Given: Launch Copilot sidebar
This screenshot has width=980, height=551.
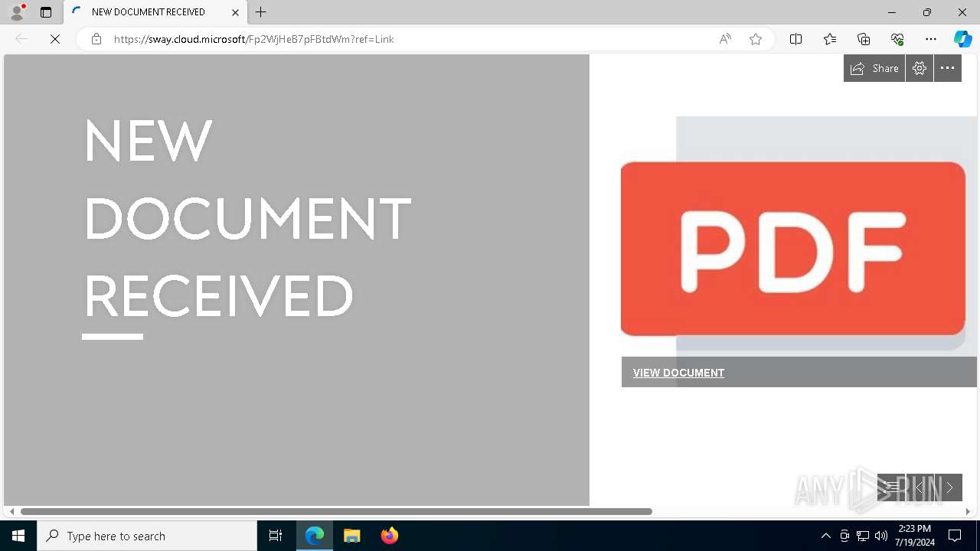Looking at the screenshot, I should pyautogui.click(x=962, y=39).
